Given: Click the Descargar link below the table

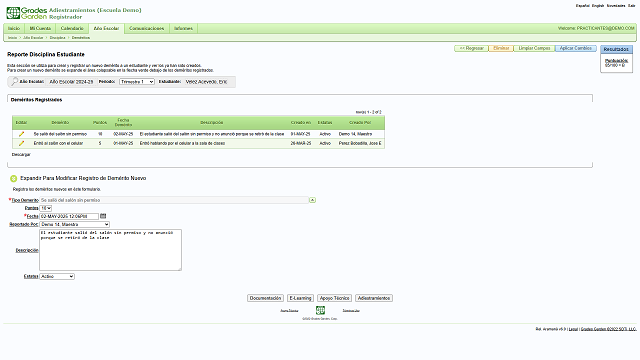Looking at the screenshot, I should pos(21,155).
